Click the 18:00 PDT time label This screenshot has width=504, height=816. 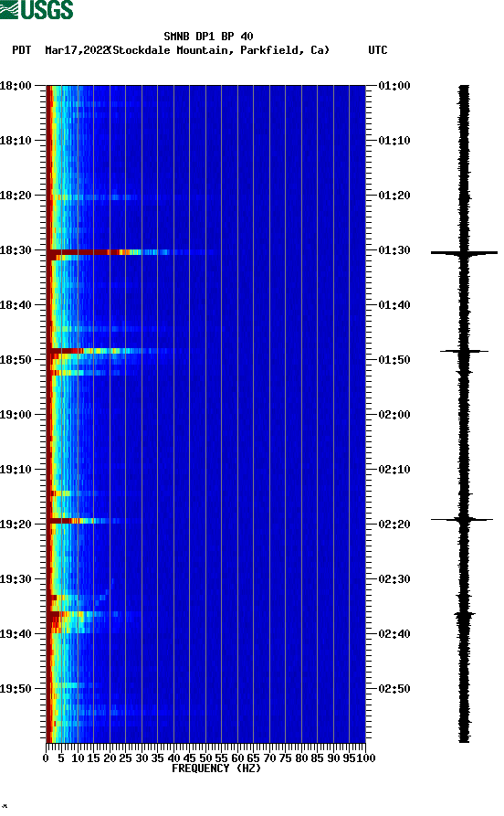(x=16, y=85)
